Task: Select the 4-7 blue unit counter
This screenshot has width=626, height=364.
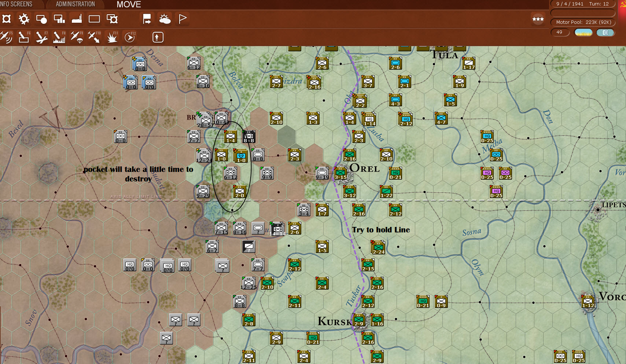Action: tap(441, 118)
